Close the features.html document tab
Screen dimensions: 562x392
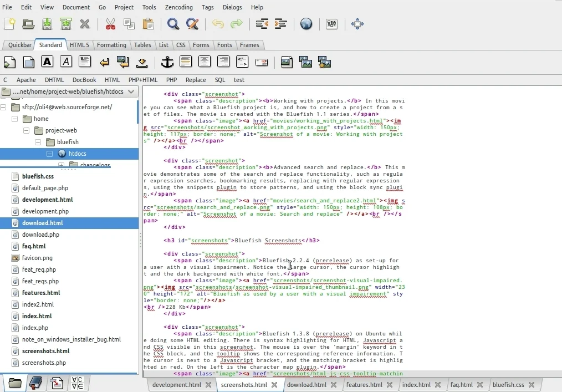390,385
